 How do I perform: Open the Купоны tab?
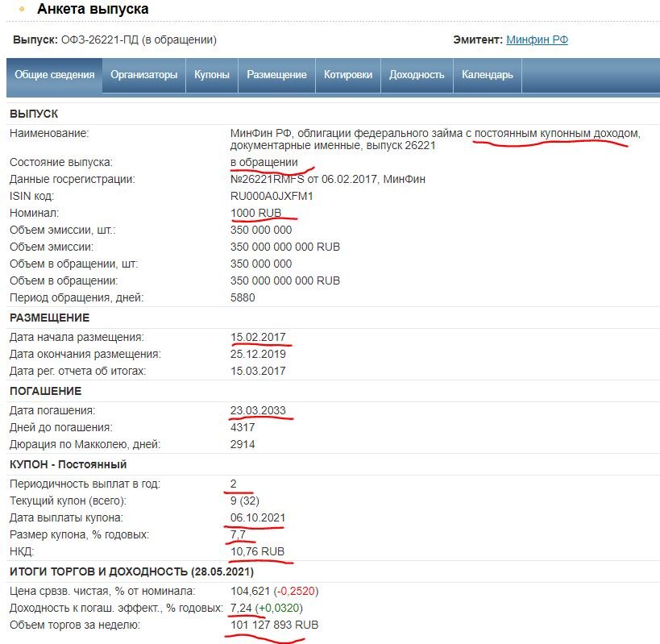(211, 73)
